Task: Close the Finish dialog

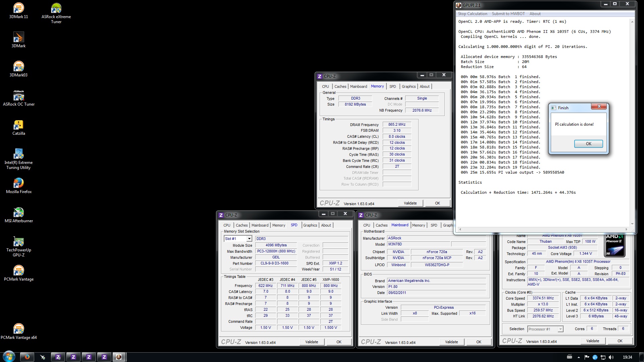Action: (598, 107)
